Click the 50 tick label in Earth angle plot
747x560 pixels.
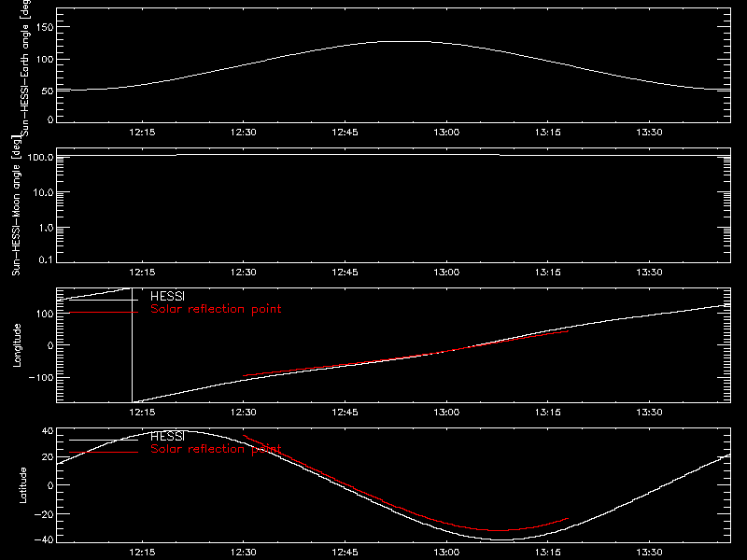48,91
